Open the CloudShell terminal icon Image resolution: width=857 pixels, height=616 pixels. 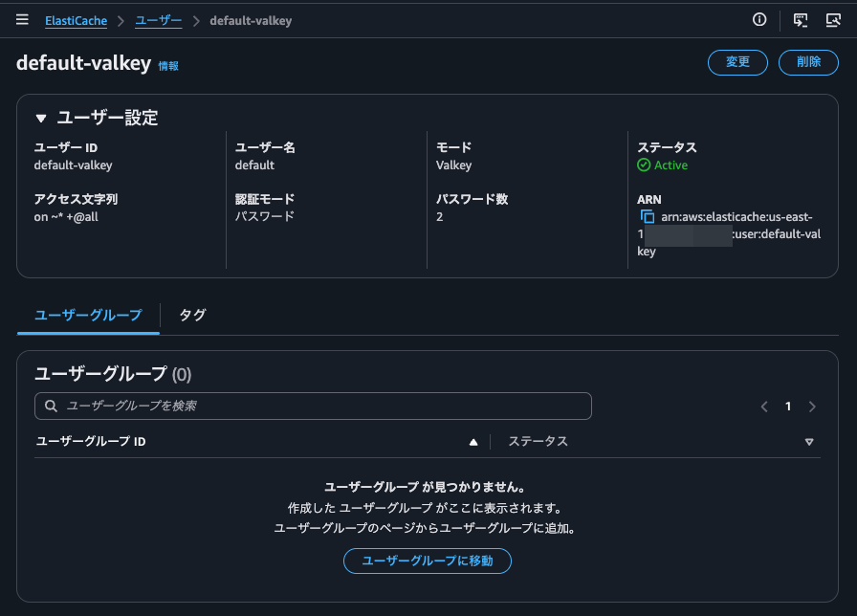800,20
